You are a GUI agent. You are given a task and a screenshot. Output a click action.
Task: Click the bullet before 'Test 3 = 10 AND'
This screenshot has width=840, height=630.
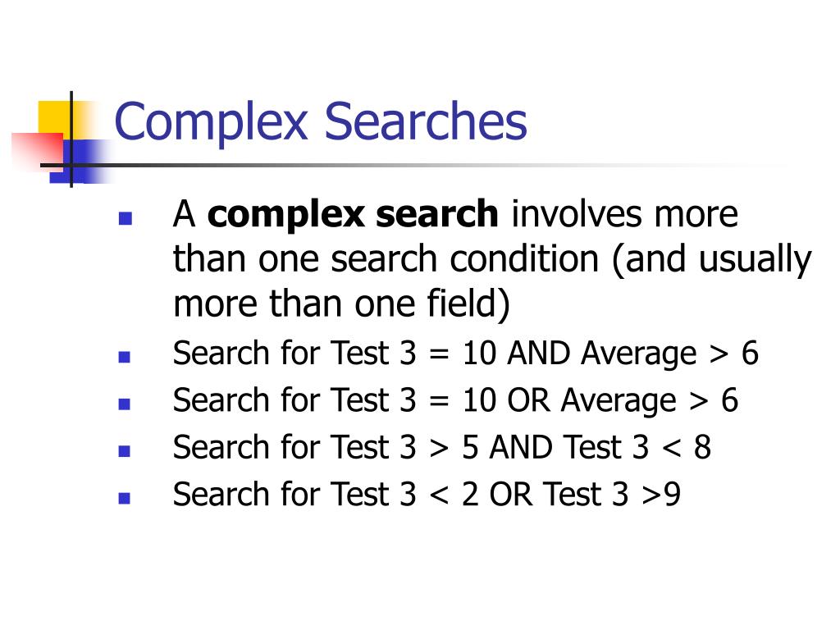(125, 358)
